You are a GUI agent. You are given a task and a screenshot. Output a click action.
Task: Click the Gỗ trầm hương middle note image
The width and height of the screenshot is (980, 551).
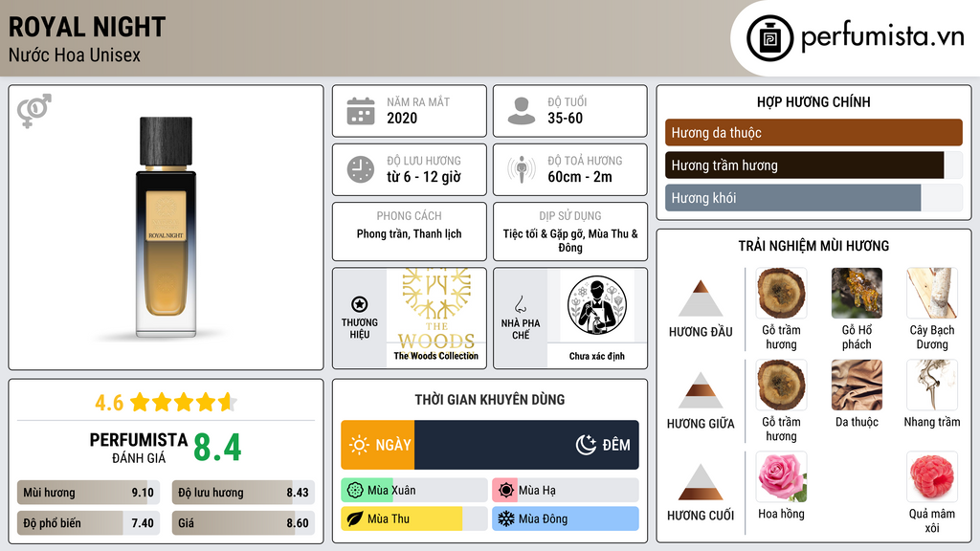point(781,385)
